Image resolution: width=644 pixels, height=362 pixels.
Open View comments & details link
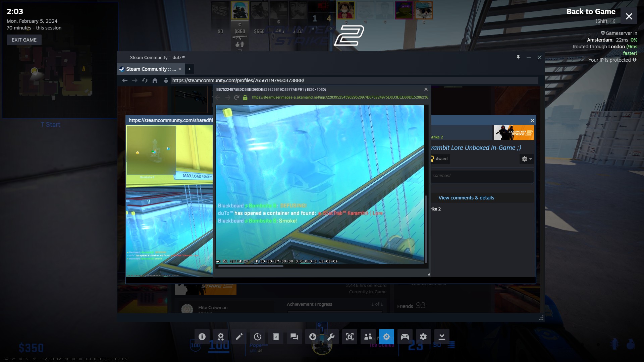(466, 198)
